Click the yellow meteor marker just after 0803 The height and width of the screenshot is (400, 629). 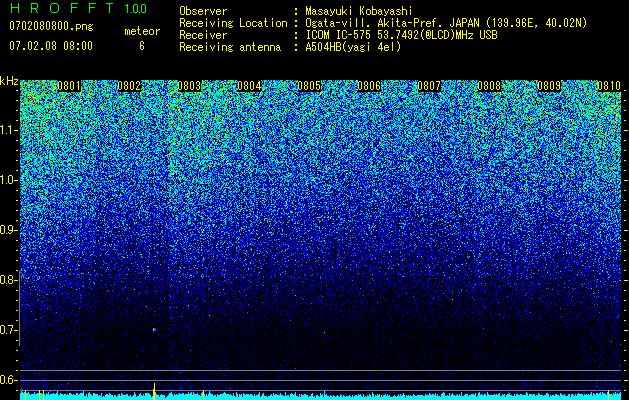click(x=203, y=395)
